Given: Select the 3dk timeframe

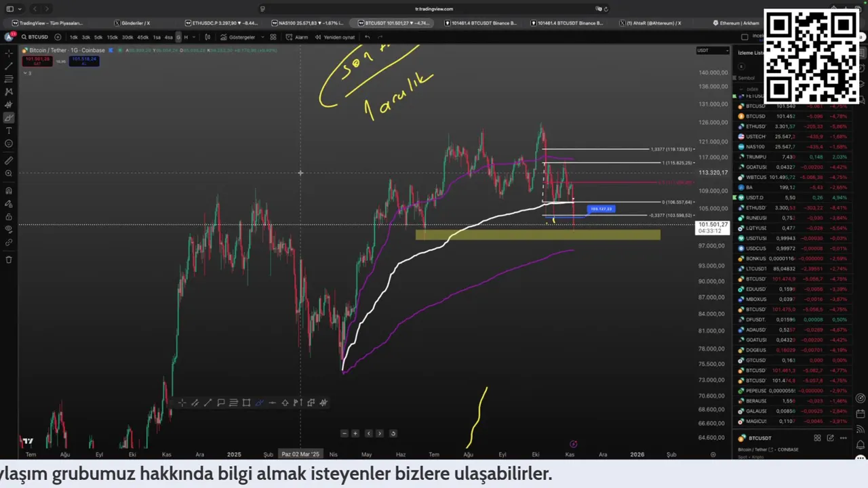Looking at the screenshot, I should pos(86,37).
